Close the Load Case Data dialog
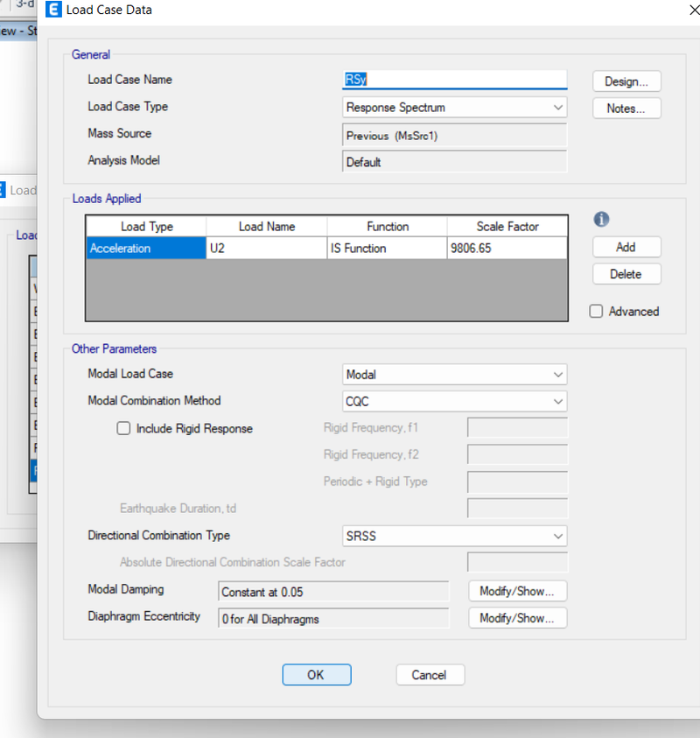Screen dimensions: 700x738 click(695, 10)
